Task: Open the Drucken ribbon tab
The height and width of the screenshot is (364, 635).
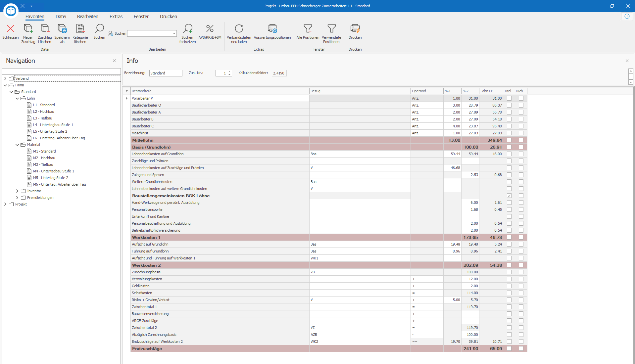Action: pos(169,17)
